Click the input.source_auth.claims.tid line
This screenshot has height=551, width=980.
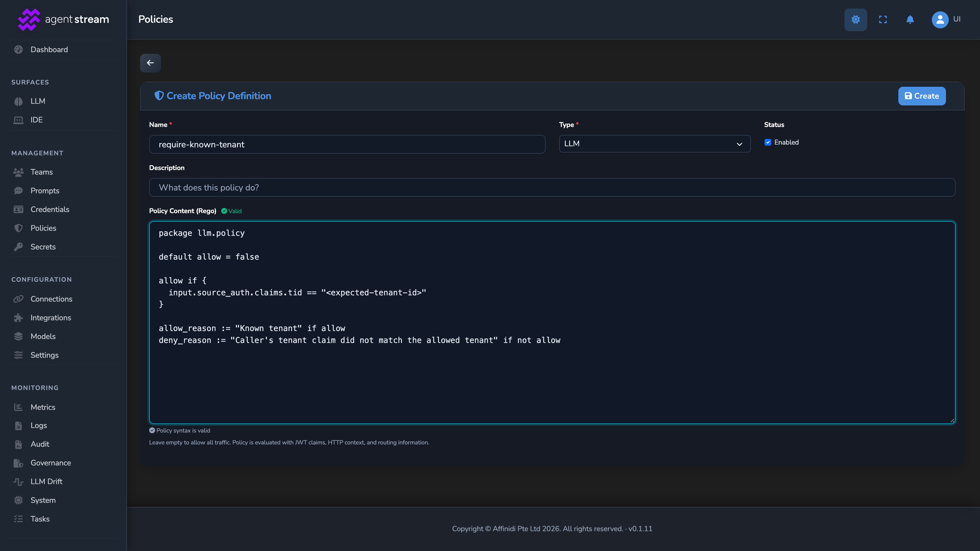coord(297,293)
